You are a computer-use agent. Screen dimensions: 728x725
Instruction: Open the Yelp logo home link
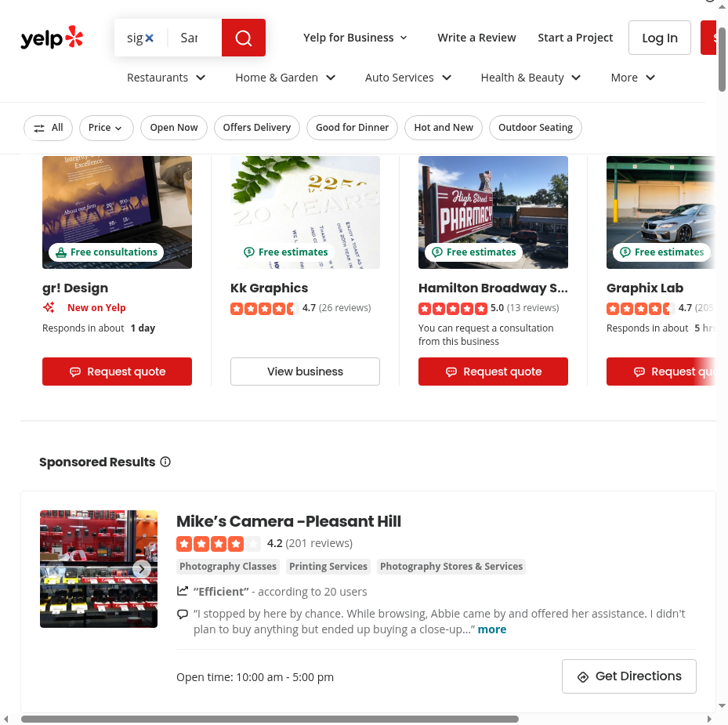[52, 38]
